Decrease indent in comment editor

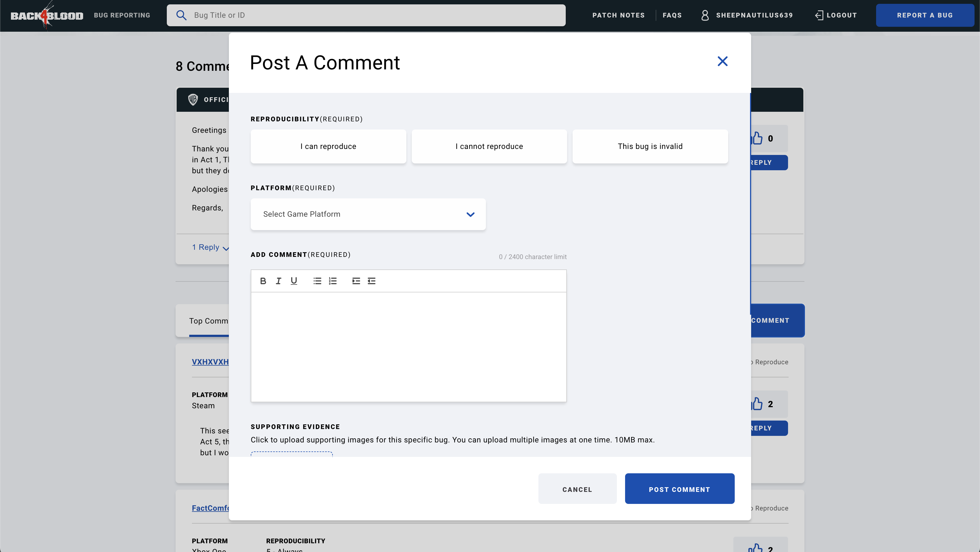[x=372, y=281]
